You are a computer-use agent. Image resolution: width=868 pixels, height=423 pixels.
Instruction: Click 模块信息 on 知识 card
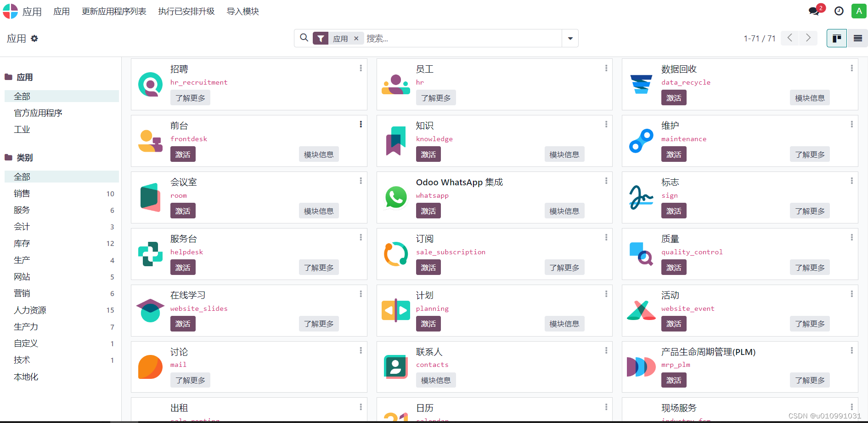[564, 154]
